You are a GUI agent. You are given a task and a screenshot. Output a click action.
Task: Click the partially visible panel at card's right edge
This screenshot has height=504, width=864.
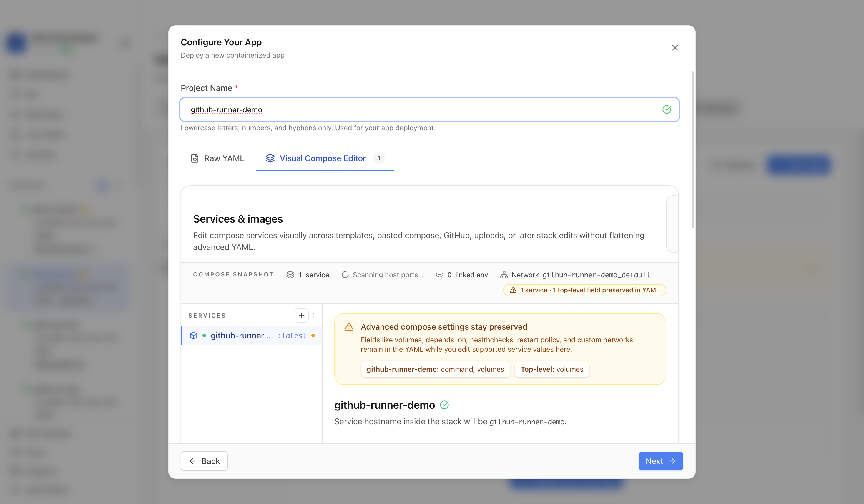point(672,224)
